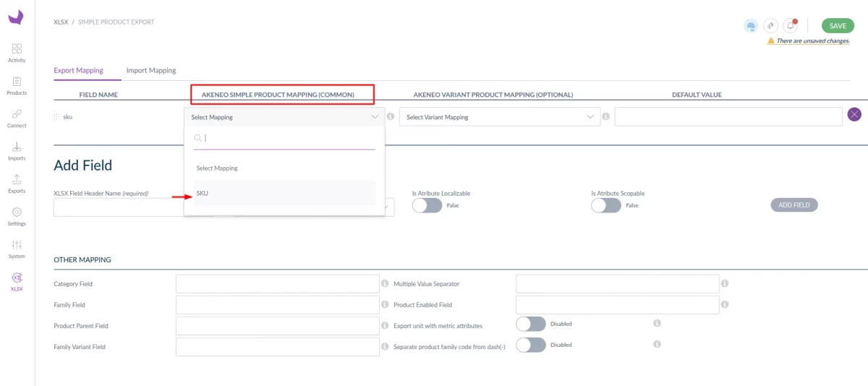The image size is (868, 386).
Task: Click the notification bell icon
Action: click(x=791, y=26)
